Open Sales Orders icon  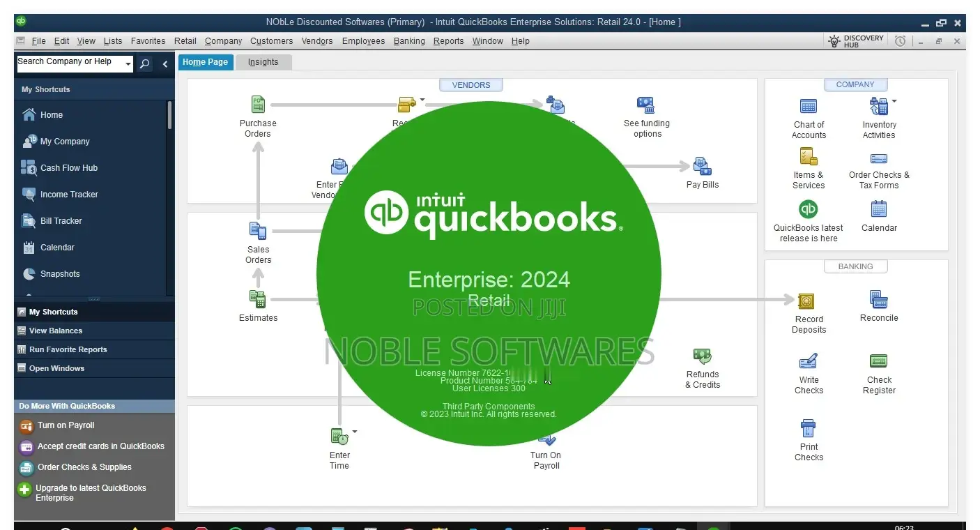pyautogui.click(x=258, y=231)
